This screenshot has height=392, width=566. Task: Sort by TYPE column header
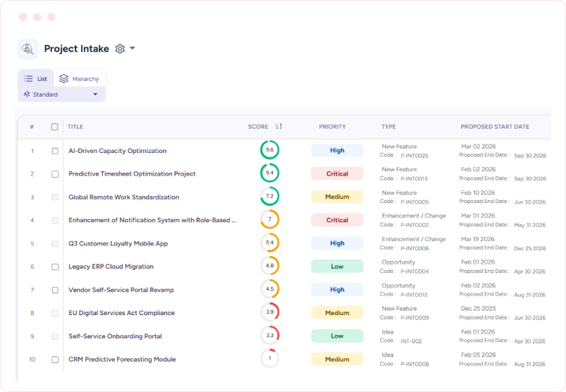389,127
